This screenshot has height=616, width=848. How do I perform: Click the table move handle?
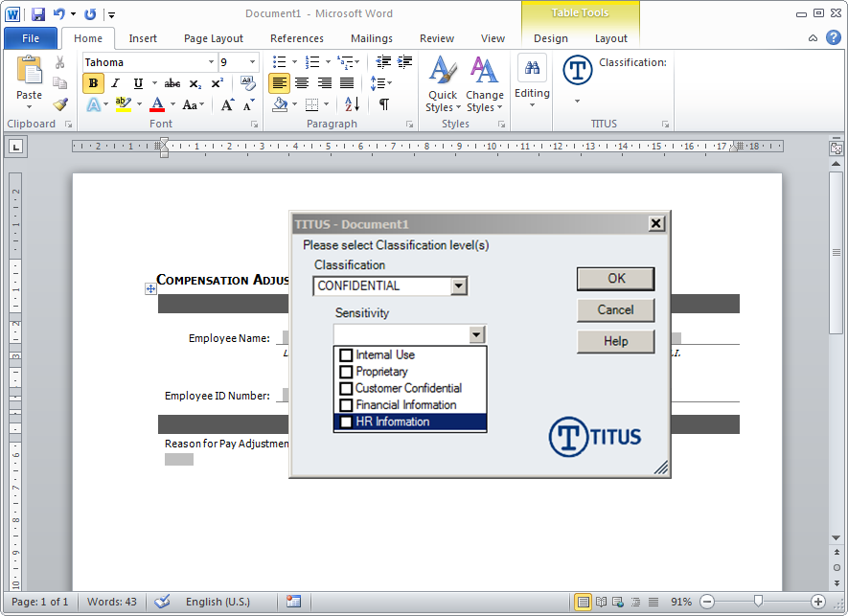click(x=150, y=289)
